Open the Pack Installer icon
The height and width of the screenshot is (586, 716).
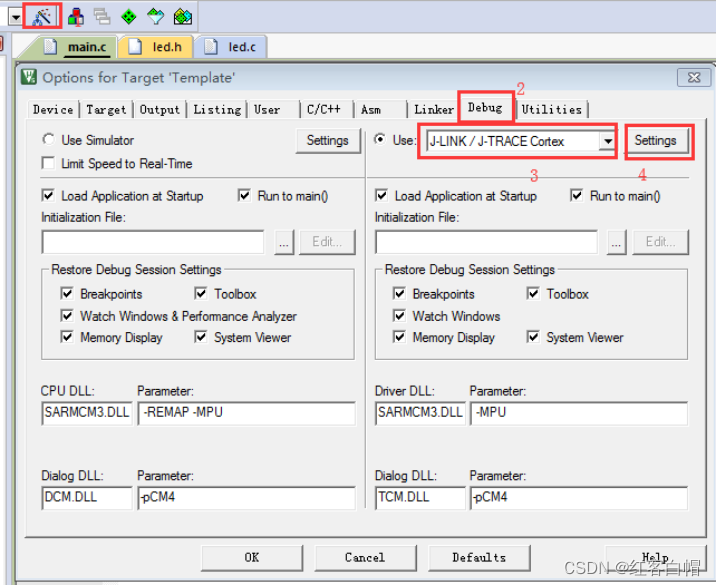click(183, 17)
